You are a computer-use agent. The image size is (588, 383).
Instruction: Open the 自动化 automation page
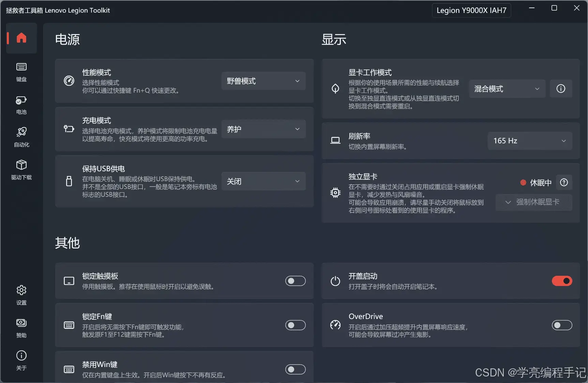21,138
